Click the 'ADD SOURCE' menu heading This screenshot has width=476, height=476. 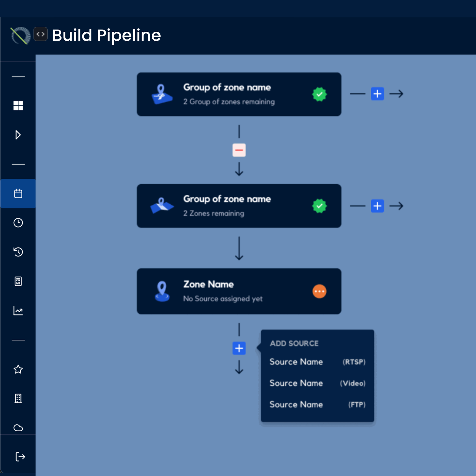point(294,343)
